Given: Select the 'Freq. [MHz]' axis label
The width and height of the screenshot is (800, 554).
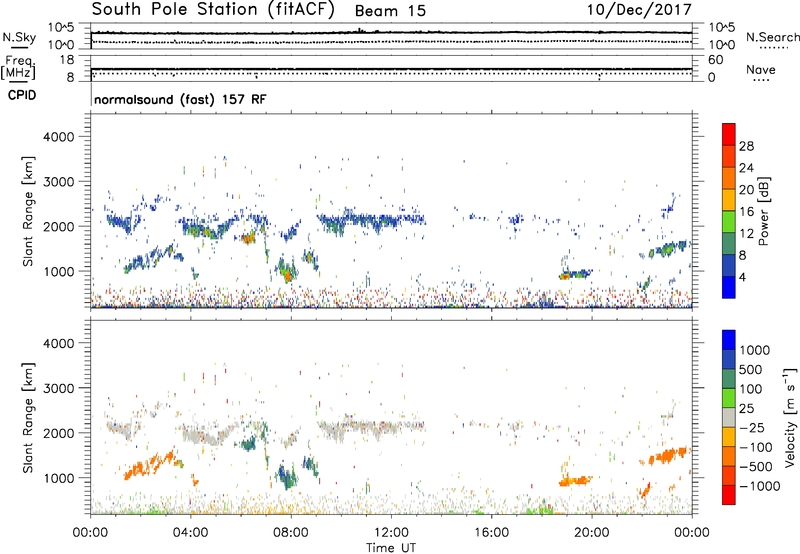Looking at the screenshot, I should click(x=19, y=68).
